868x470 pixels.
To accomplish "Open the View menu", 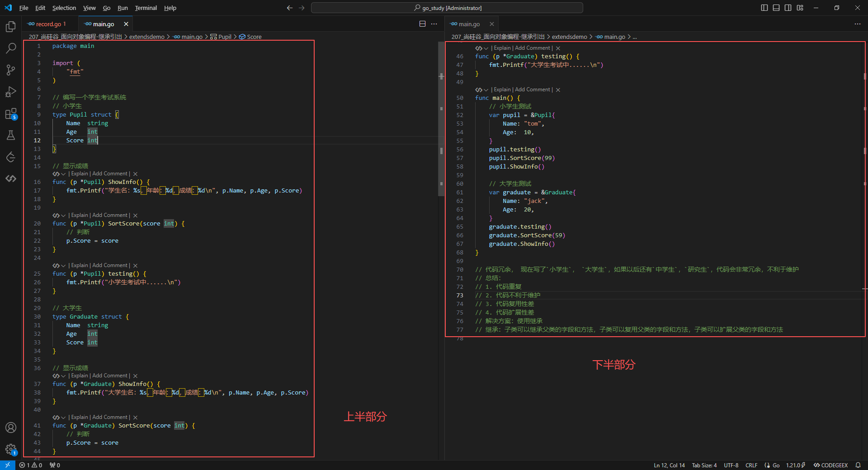I will click(x=90, y=8).
